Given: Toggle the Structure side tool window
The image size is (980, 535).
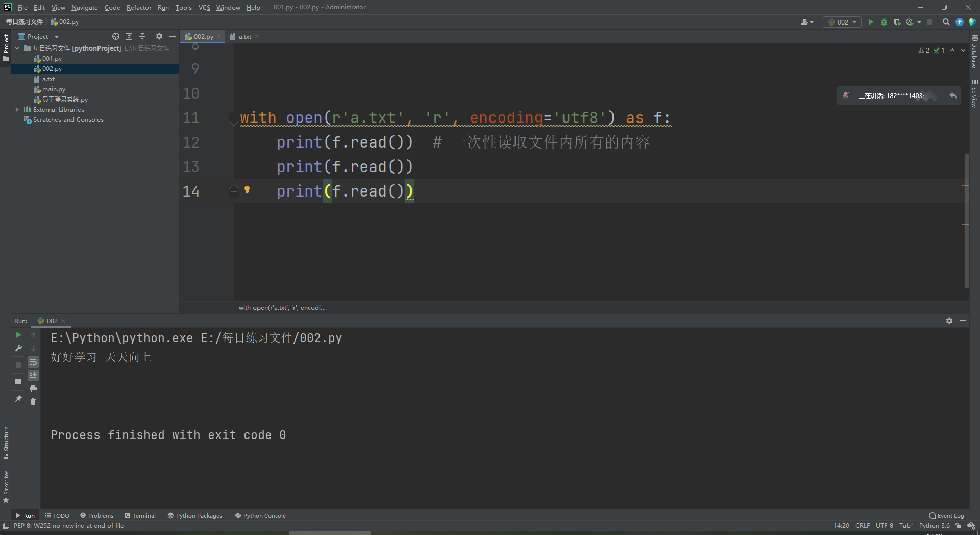Looking at the screenshot, I should (x=6, y=443).
